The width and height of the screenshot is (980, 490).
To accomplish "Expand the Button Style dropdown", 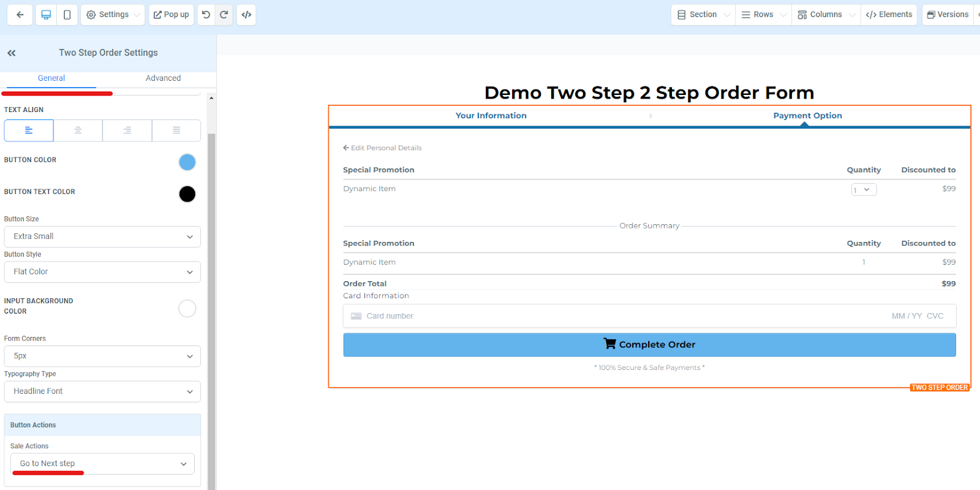I will tap(102, 272).
